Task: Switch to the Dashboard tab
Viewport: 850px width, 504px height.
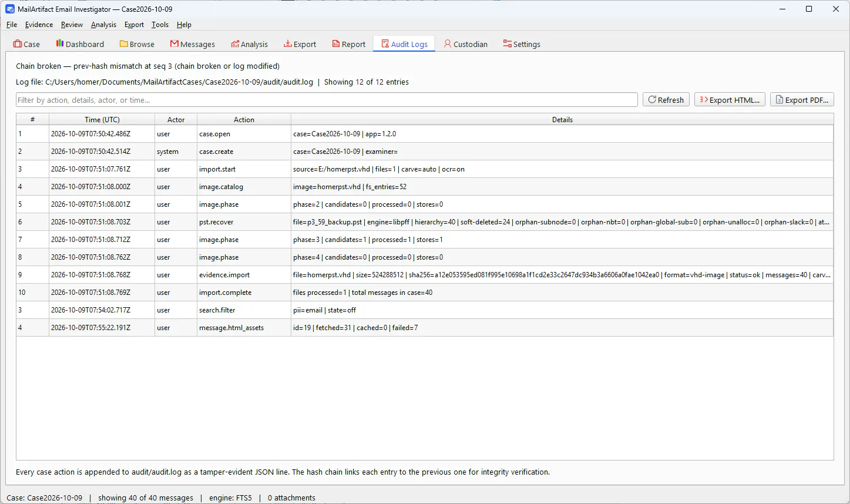Action: click(80, 44)
